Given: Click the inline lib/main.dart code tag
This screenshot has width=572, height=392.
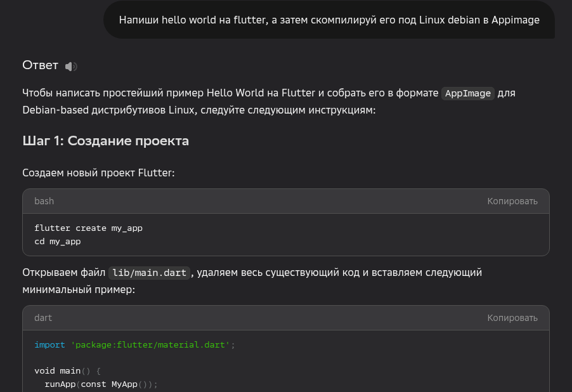Looking at the screenshot, I should pos(149,273).
